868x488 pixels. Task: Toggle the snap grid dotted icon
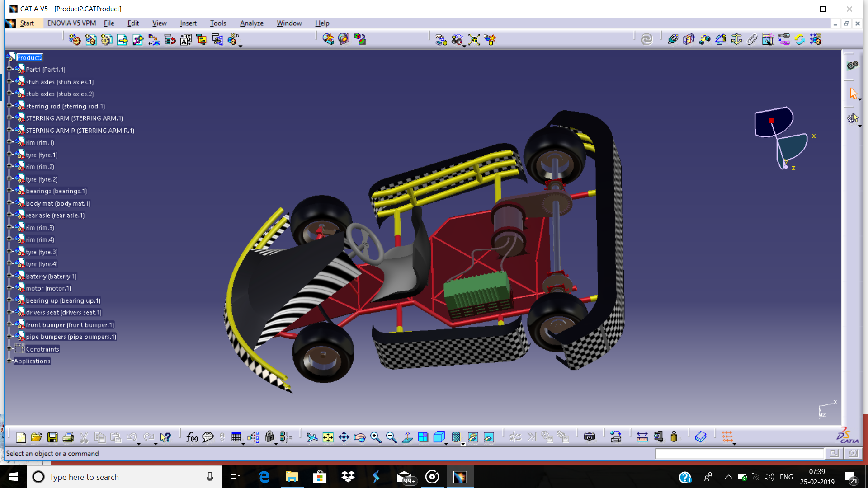click(727, 437)
